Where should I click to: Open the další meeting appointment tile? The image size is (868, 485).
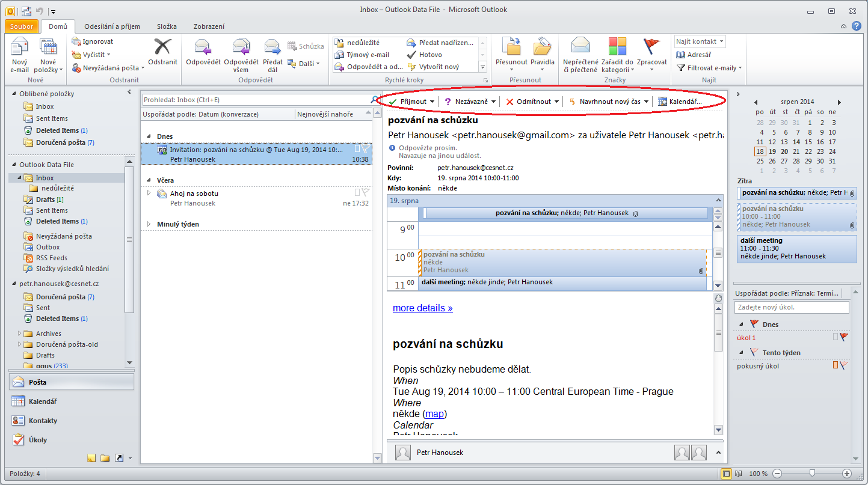[797, 248]
